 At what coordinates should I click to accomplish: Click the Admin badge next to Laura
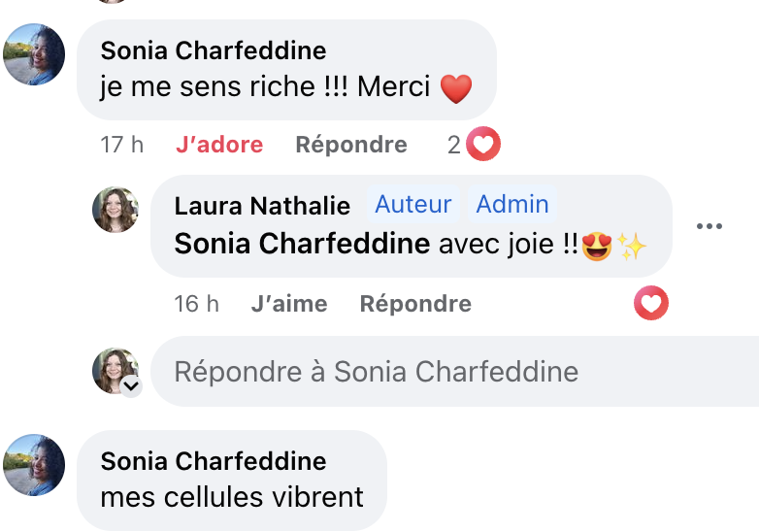(512, 205)
